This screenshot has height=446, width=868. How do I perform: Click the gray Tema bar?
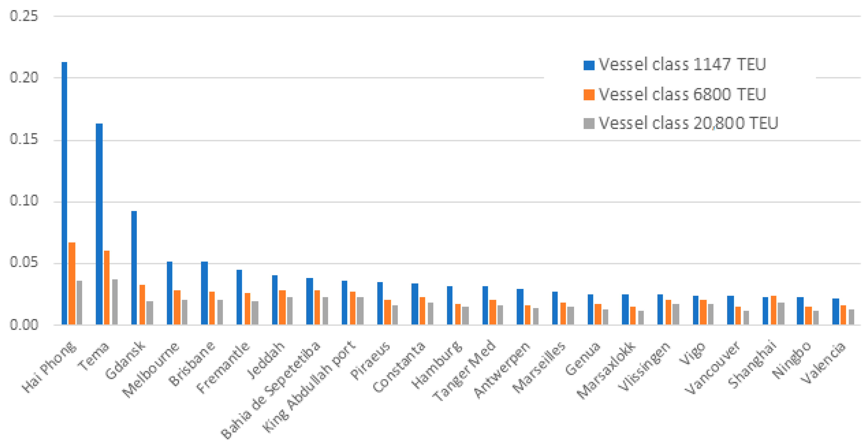pyautogui.click(x=115, y=302)
